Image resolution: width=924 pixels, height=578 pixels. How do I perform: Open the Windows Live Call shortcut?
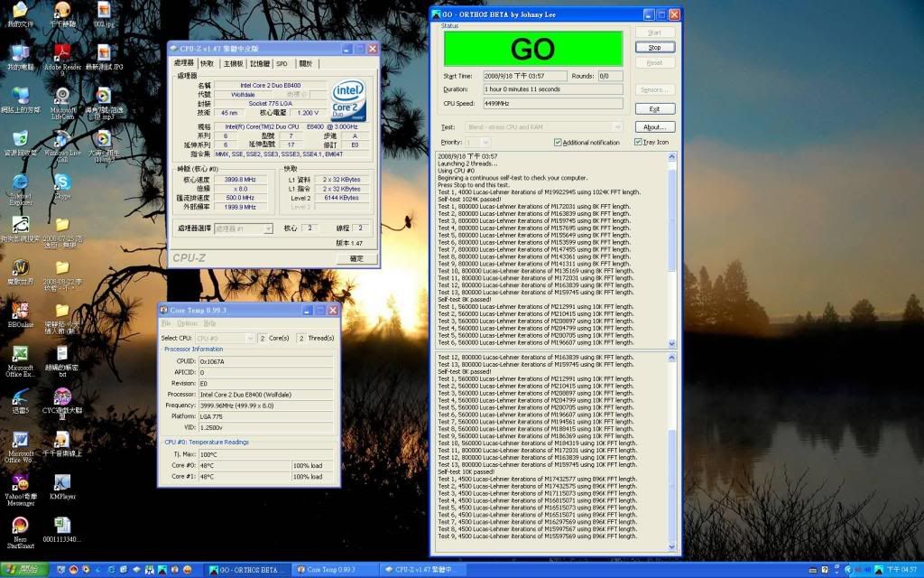[61, 139]
